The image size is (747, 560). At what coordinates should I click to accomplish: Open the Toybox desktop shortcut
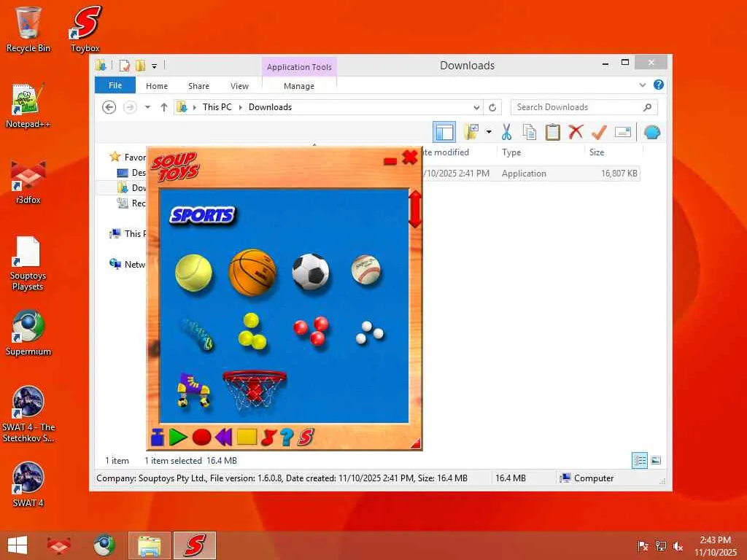[85, 28]
